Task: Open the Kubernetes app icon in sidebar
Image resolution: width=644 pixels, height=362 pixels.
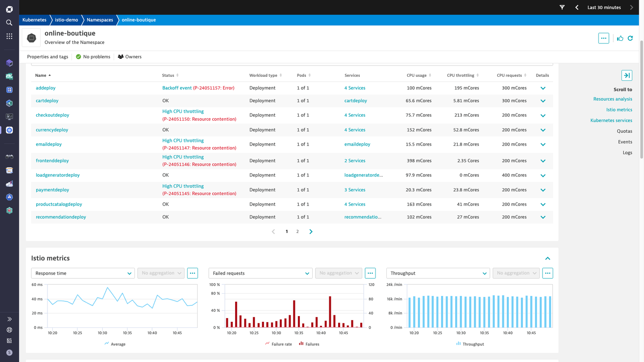Action: pos(9,130)
